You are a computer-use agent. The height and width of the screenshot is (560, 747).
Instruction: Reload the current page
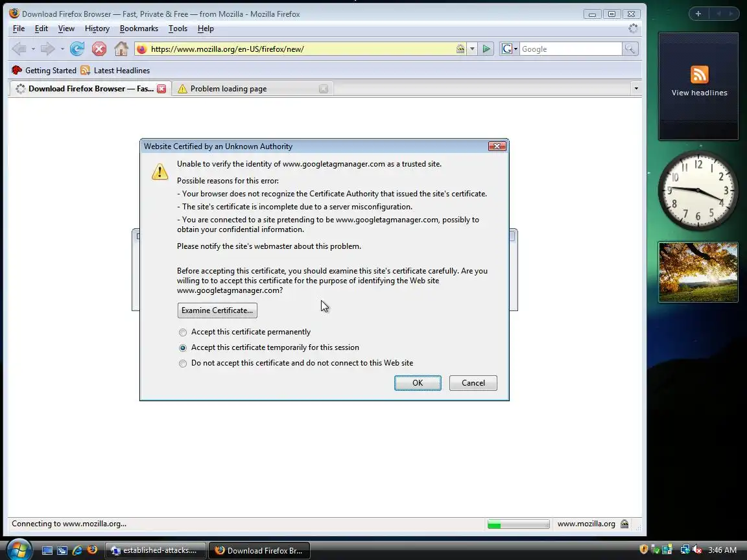pos(77,49)
